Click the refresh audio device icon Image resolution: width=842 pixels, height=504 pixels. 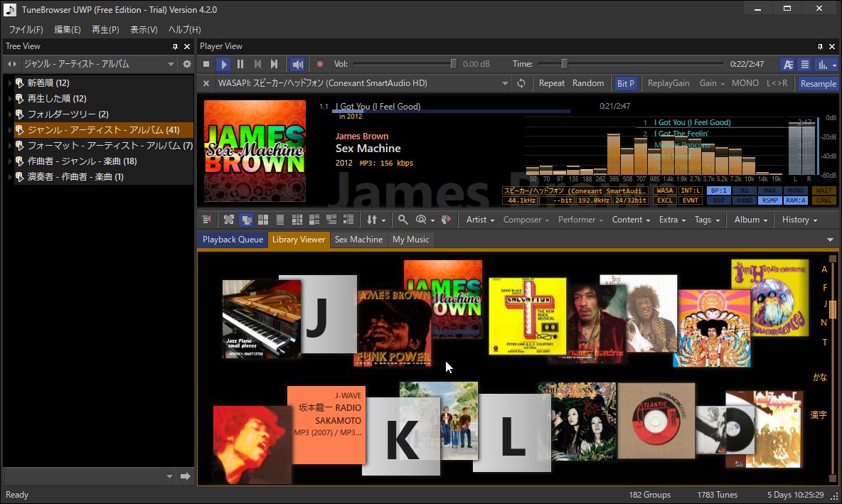point(521,83)
